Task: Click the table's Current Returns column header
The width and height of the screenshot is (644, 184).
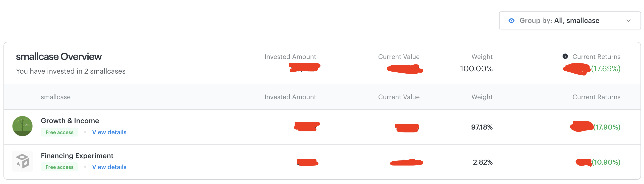Action: [596, 97]
